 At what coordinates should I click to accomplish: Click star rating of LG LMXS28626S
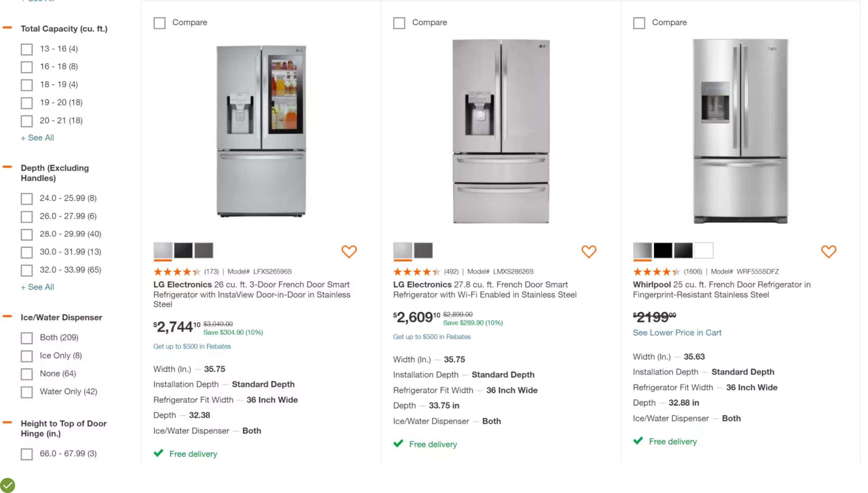tap(416, 272)
